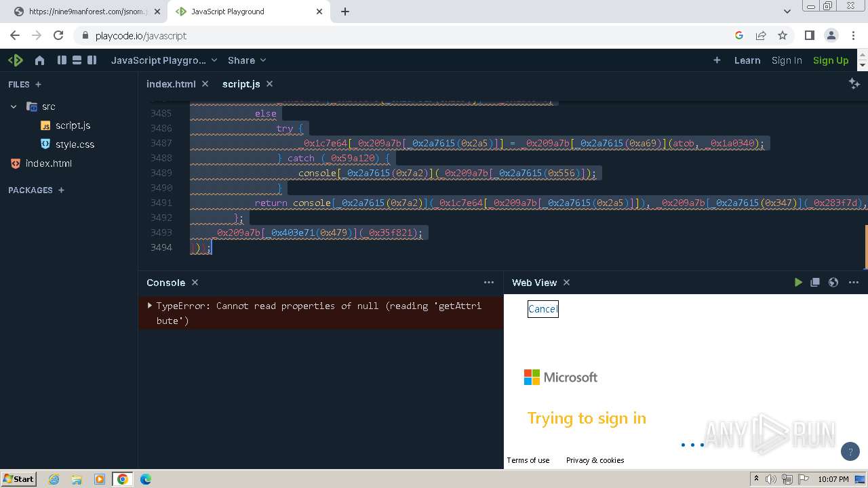Toggle the browser side panel icon
This screenshot has height=488, width=868.
coord(809,35)
